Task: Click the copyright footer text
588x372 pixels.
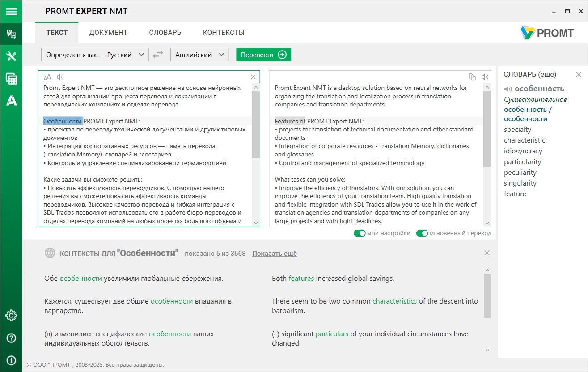Action: pos(95,365)
